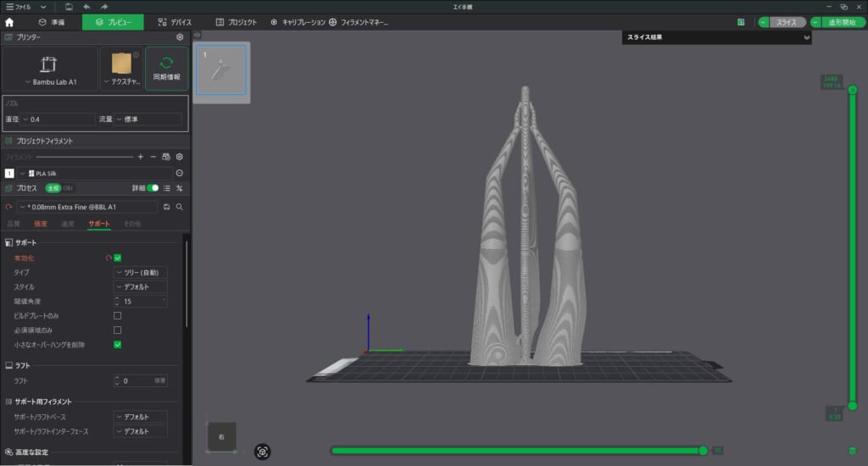
Task: Open the タイプ ツリー(自動) dropdown
Action: click(x=141, y=272)
